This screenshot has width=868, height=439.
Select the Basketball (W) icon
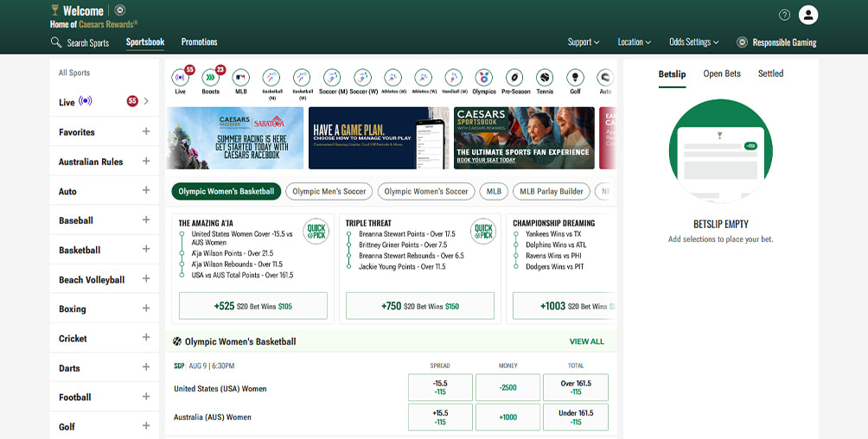point(302,78)
